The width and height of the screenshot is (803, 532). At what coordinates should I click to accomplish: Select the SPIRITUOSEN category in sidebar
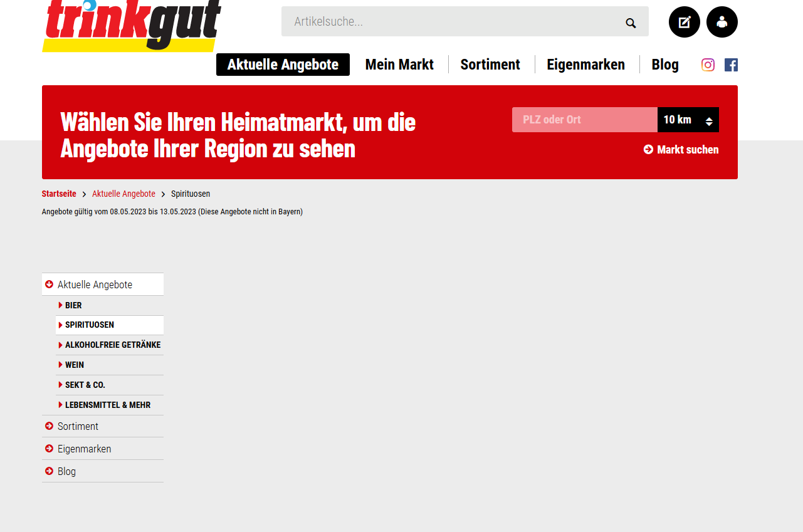[x=110, y=325]
